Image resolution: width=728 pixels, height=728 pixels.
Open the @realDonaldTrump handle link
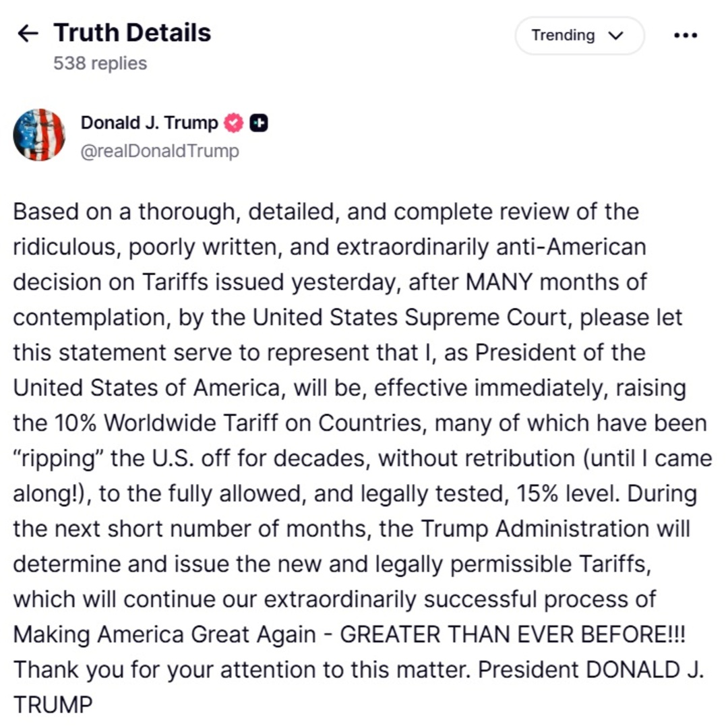coord(160,151)
